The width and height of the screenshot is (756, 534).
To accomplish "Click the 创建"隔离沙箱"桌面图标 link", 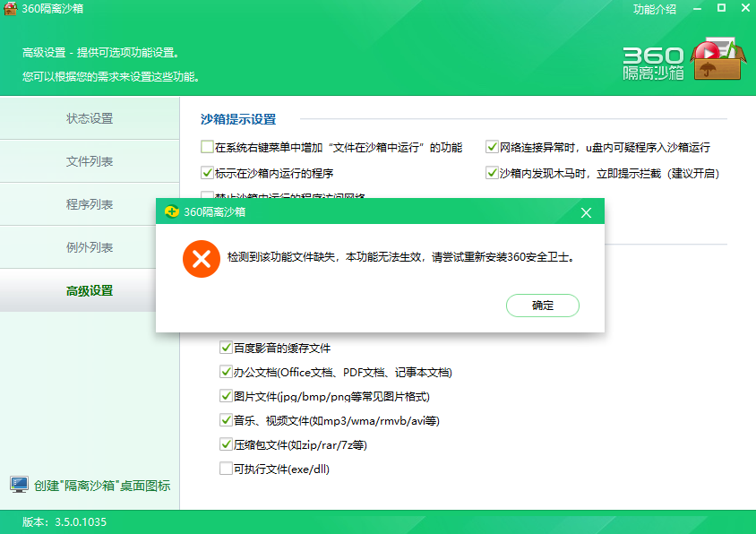I will coord(101,486).
